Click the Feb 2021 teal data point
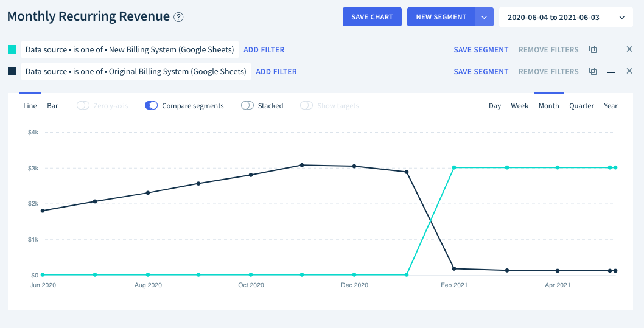Image resolution: width=644 pixels, height=328 pixels. click(454, 167)
